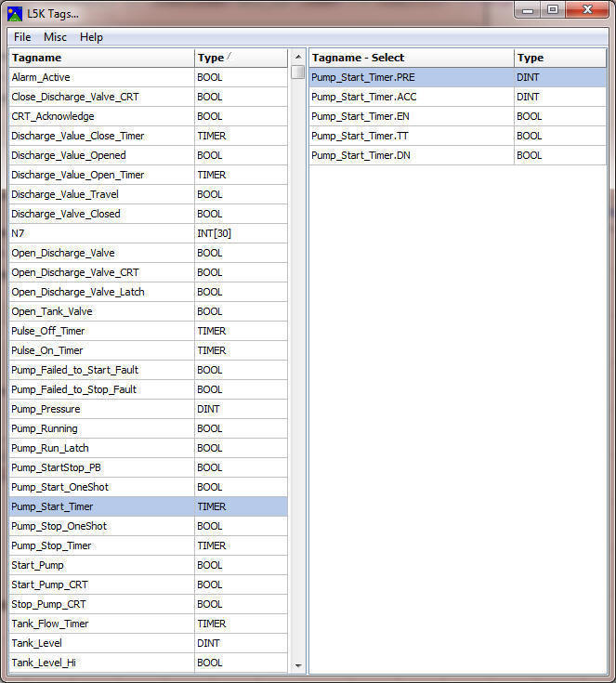616x683 pixels.
Task: Click the L5K Tags application icon
Action: click(x=15, y=14)
